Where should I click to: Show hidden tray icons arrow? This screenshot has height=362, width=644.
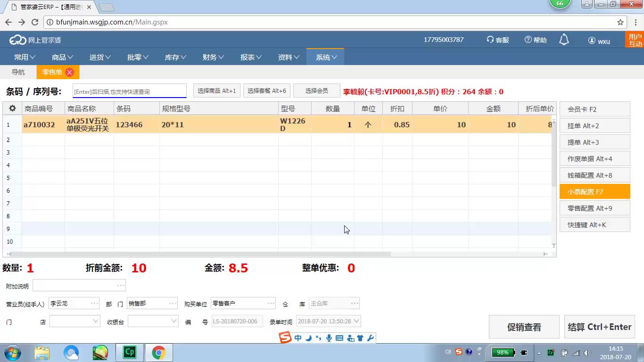(539, 353)
